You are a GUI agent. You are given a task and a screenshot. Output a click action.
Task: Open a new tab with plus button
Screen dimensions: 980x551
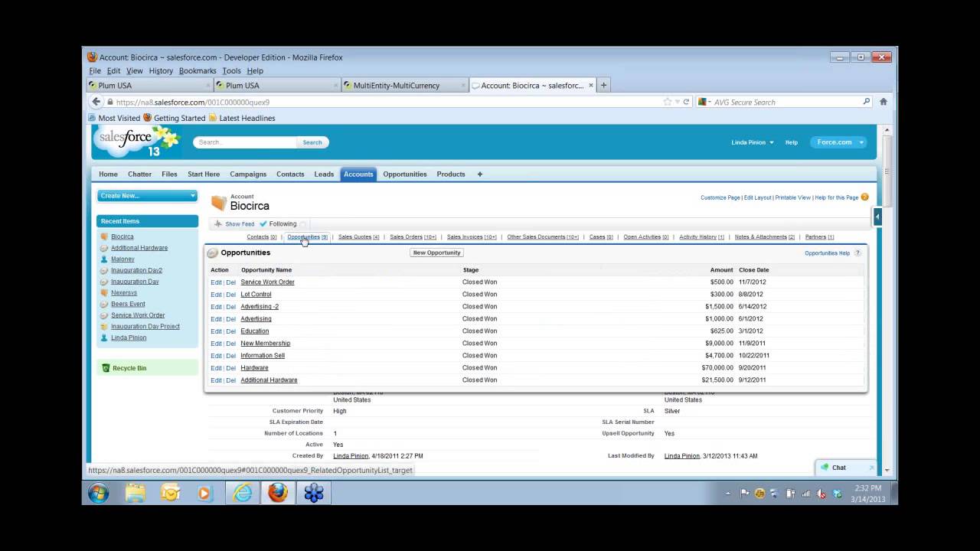pyautogui.click(x=603, y=85)
